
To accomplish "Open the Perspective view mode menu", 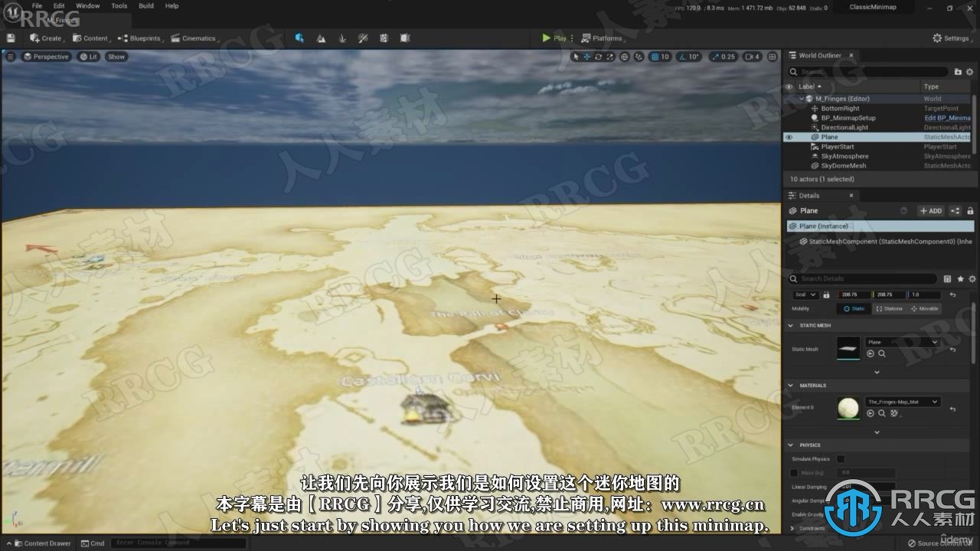I will pos(46,57).
